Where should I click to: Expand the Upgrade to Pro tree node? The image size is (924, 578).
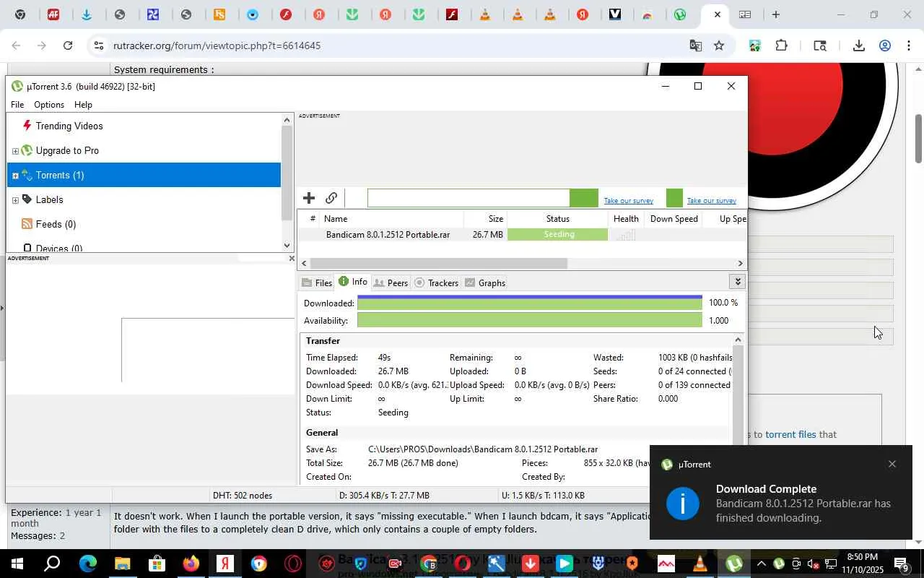[15, 151]
